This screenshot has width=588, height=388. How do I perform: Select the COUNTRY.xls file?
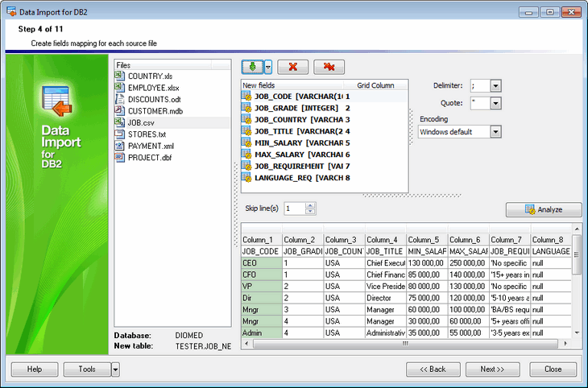coord(150,76)
